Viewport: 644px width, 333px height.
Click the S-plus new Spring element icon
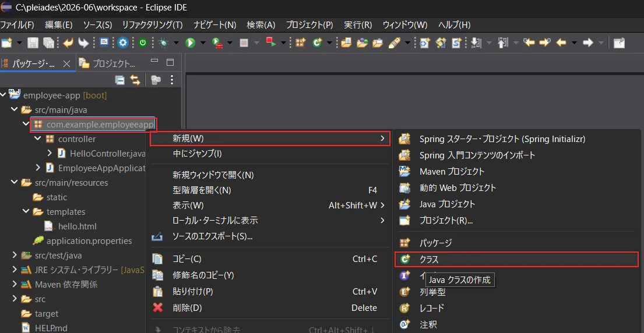(457, 42)
